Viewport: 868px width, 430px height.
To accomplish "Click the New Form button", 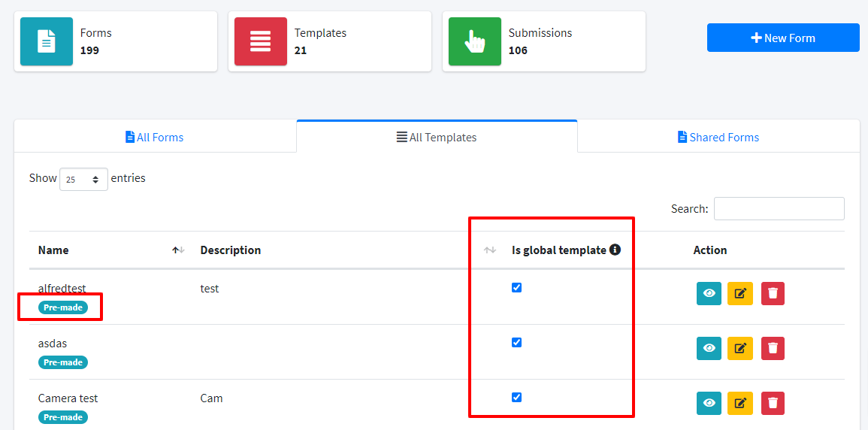I will (x=783, y=38).
